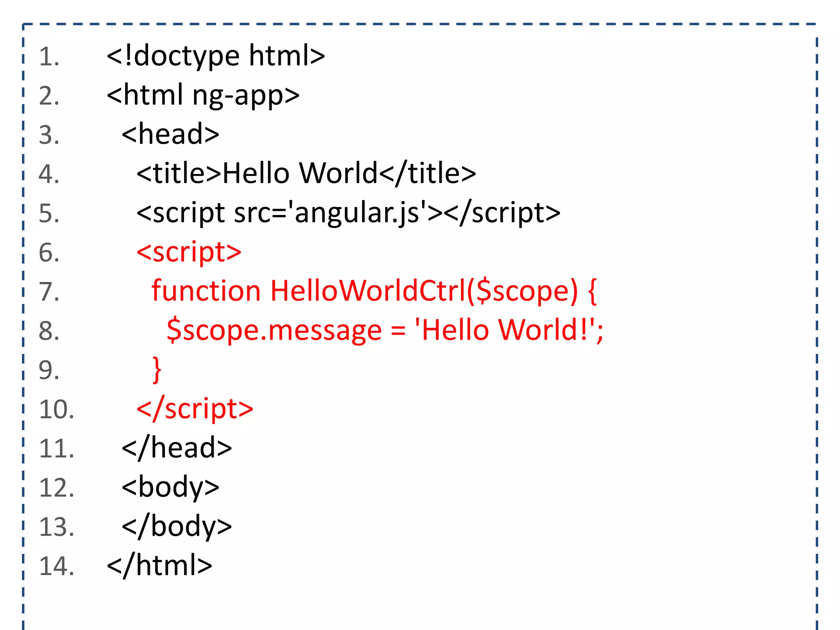Click the html ng-app opening tag
Screen dimensions: 840x630
tap(203, 95)
